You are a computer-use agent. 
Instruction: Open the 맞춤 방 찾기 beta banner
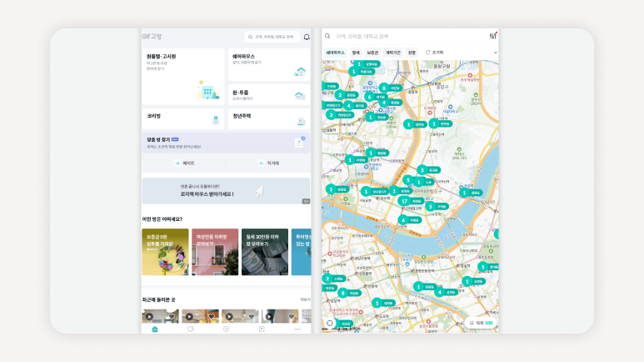pos(226,143)
